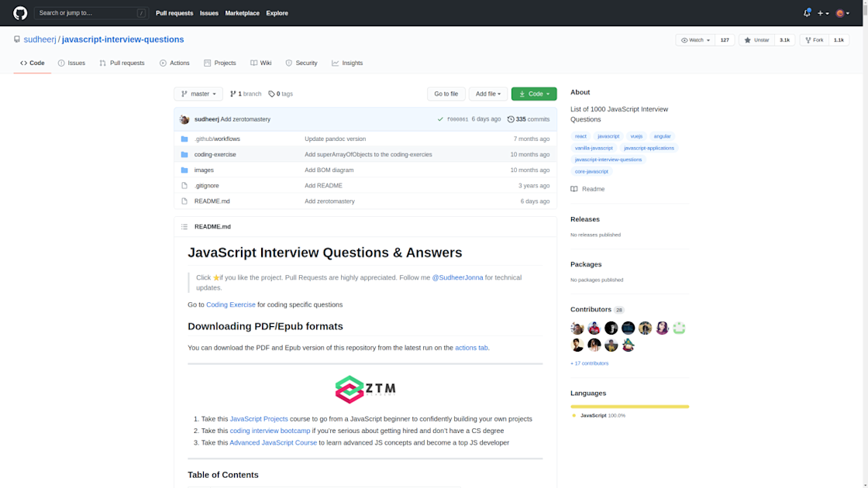View the 1 branch link
This screenshot has width=868, height=488.
click(246, 94)
